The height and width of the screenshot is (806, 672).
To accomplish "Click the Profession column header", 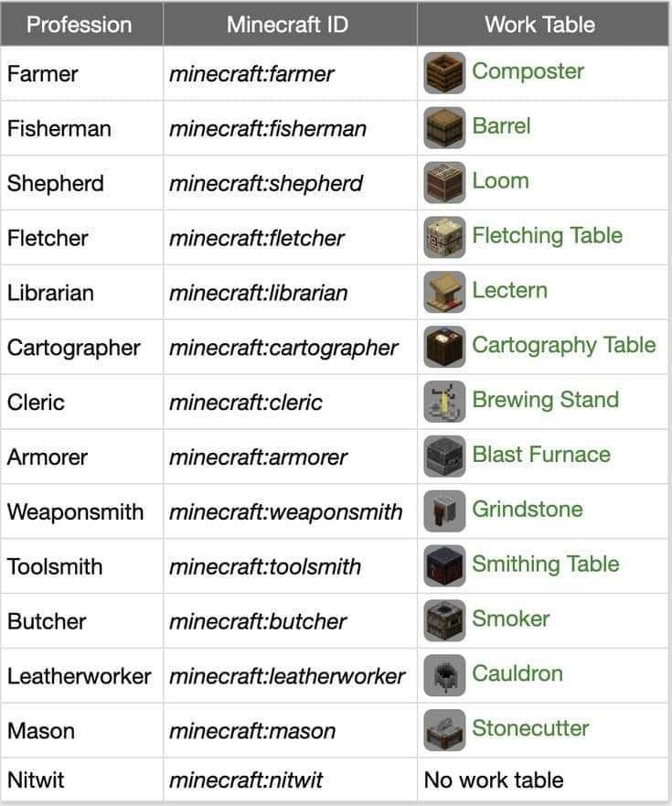I will (80, 25).
